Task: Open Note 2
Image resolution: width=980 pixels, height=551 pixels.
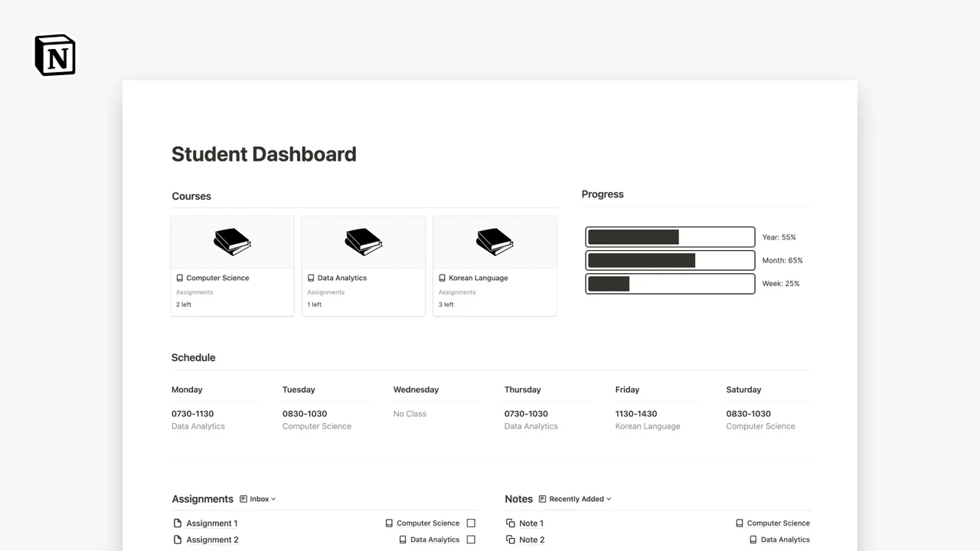Action: pos(531,540)
